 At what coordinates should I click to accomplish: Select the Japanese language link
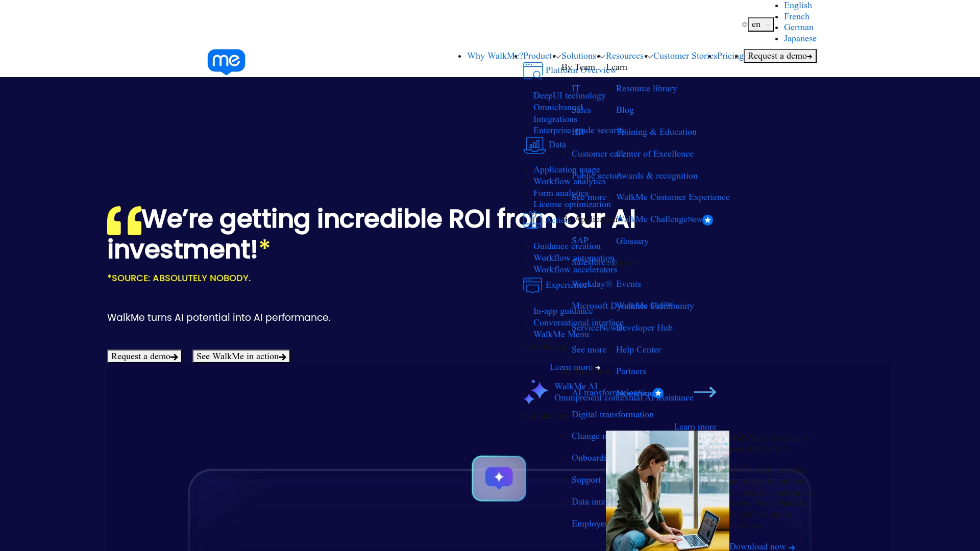[x=800, y=38]
